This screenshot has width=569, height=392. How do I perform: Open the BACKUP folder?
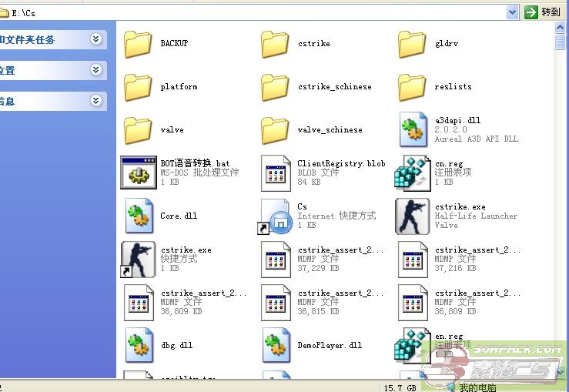139,44
